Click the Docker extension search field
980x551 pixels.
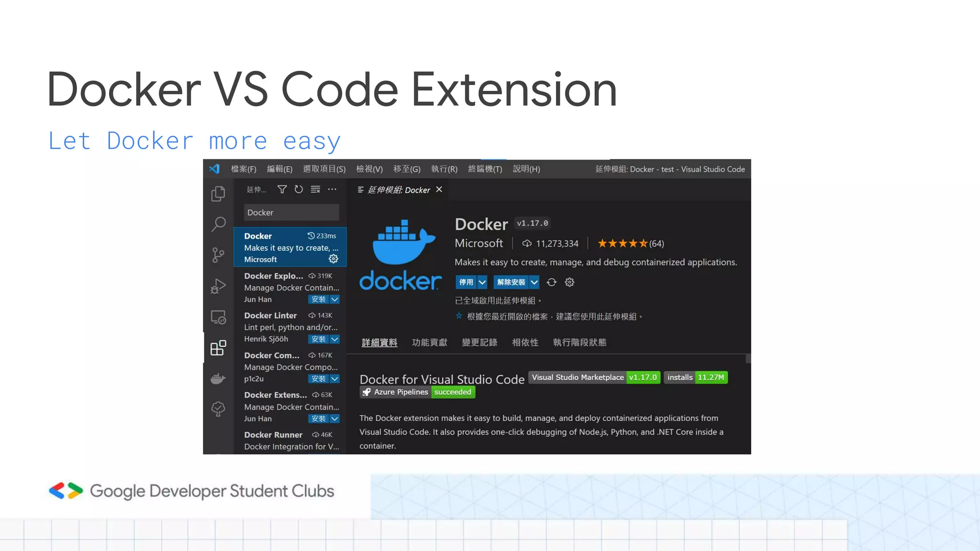click(291, 212)
